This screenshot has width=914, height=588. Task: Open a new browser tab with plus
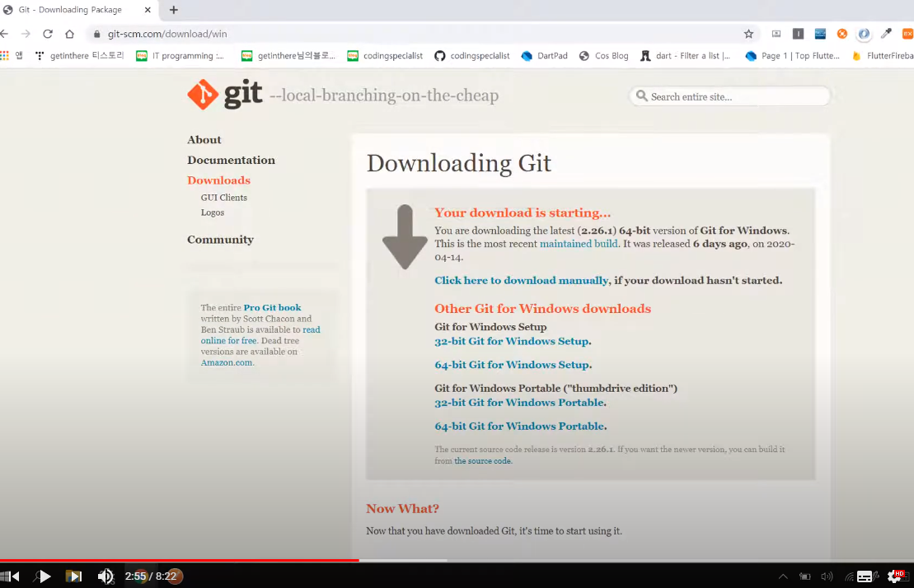tap(174, 10)
